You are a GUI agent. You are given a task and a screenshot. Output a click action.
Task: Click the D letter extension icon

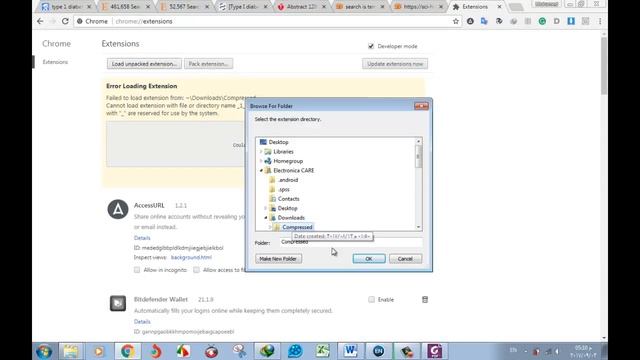[x=556, y=21]
